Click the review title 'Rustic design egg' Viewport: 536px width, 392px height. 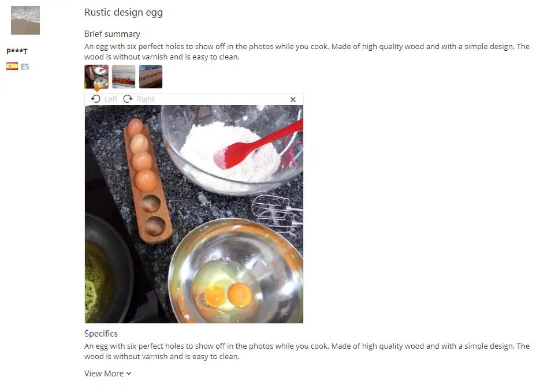click(124, 12)
